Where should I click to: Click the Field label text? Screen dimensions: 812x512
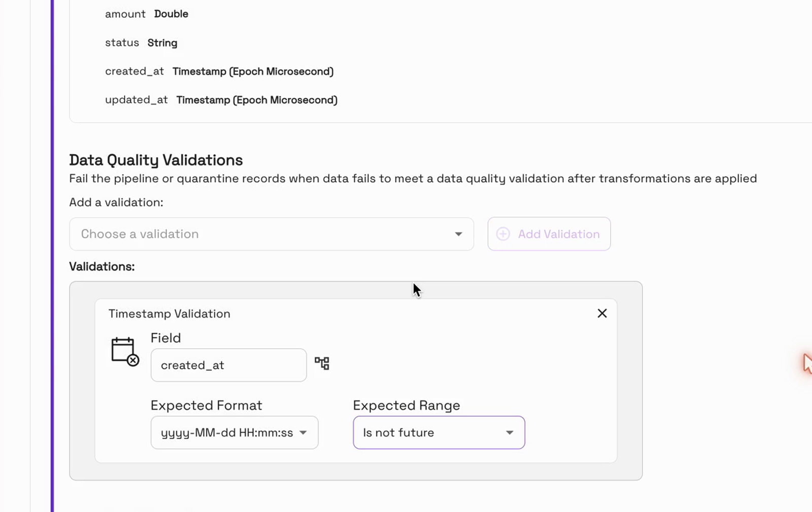165,338
